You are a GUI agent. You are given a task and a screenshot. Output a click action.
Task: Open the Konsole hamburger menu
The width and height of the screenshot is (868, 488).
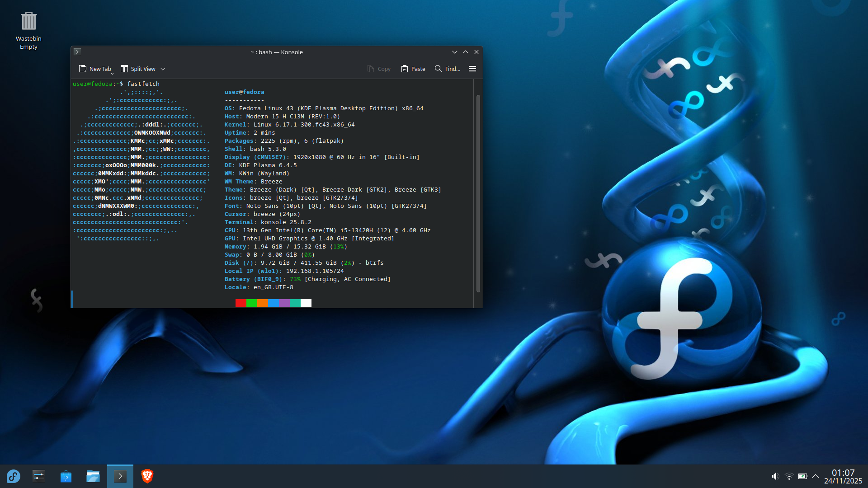point(472,69)
